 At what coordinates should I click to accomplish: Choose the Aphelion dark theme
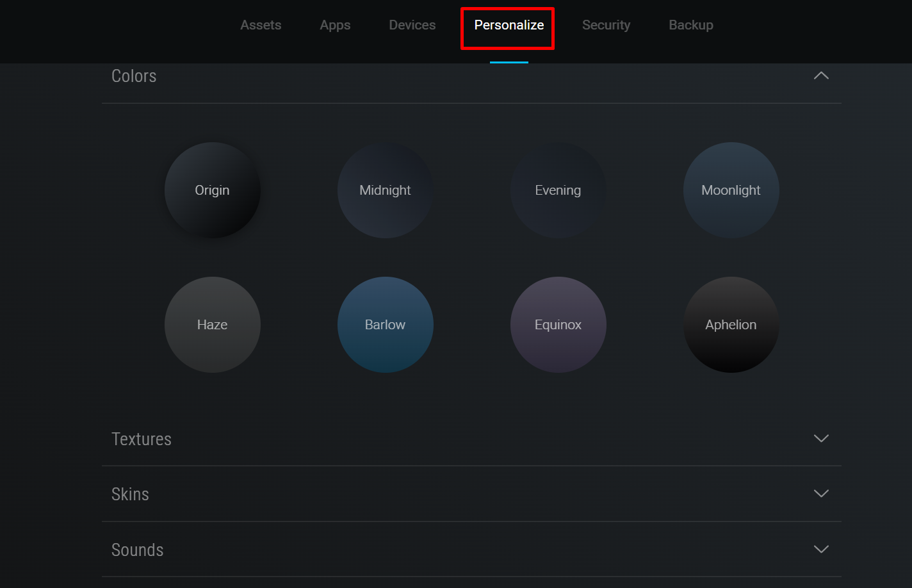(x=731, y=325)
